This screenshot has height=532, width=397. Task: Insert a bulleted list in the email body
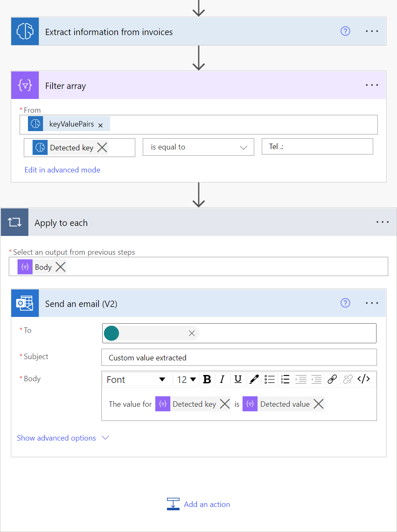click(x=269, y=379)
